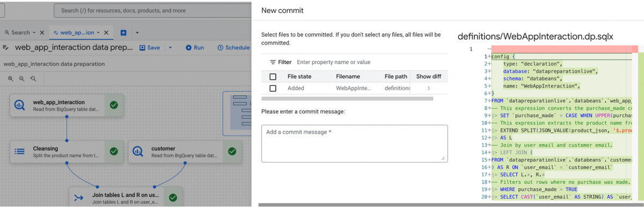Select the Join tables L and R node
The image size is (644, 207).
(126, 197)
